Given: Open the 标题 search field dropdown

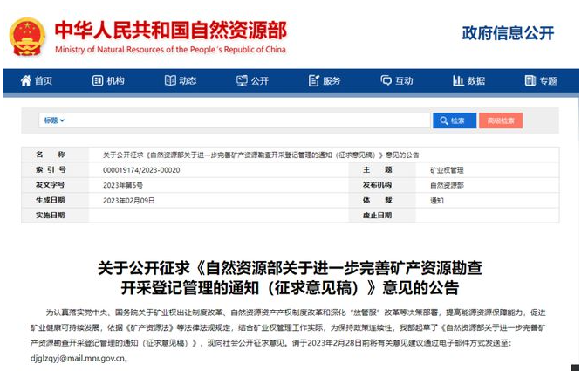Looking at the screenshot, I should [x=54, y=120].
